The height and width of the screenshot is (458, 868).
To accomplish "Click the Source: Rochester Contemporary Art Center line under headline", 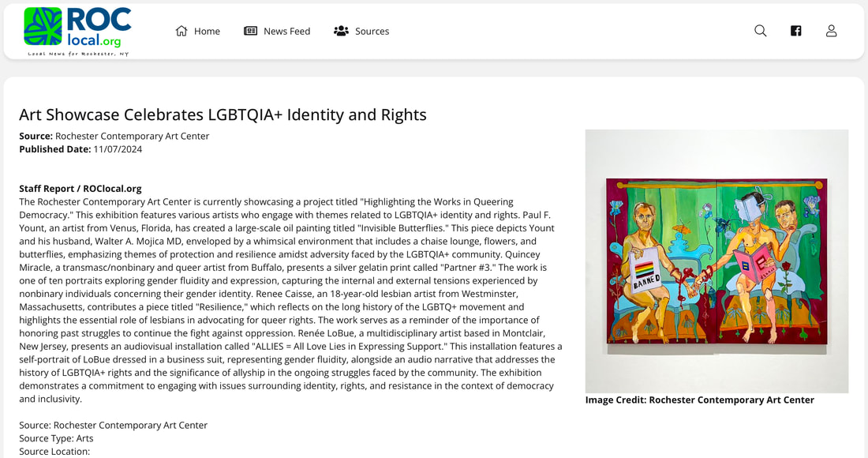I will point(114,137).
